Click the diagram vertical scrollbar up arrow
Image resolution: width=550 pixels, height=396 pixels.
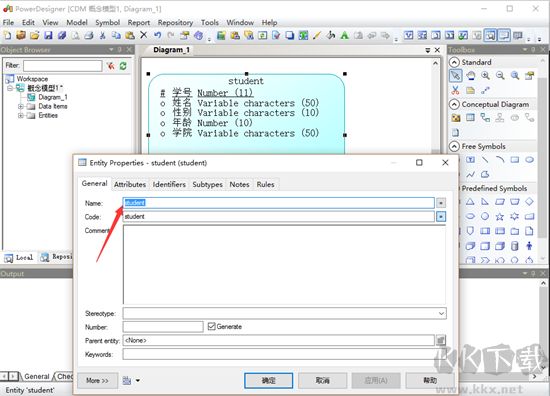[435, 63]
